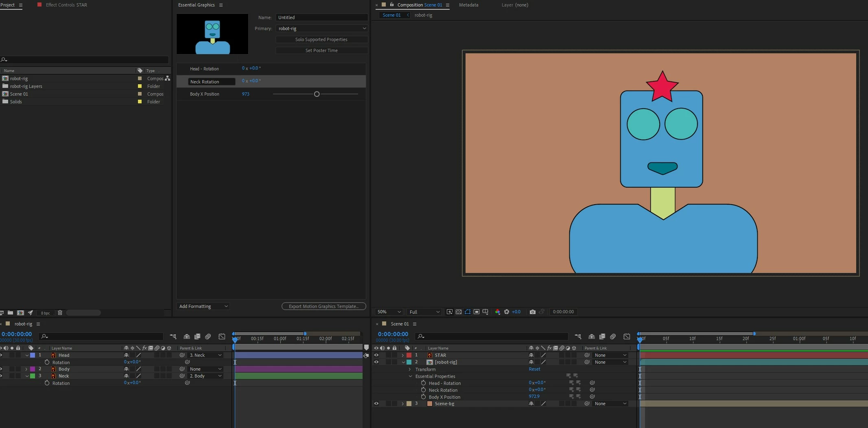
Task: Hide the Scene-bg layer
Action: pyautogui.click(x=376, y=404)
